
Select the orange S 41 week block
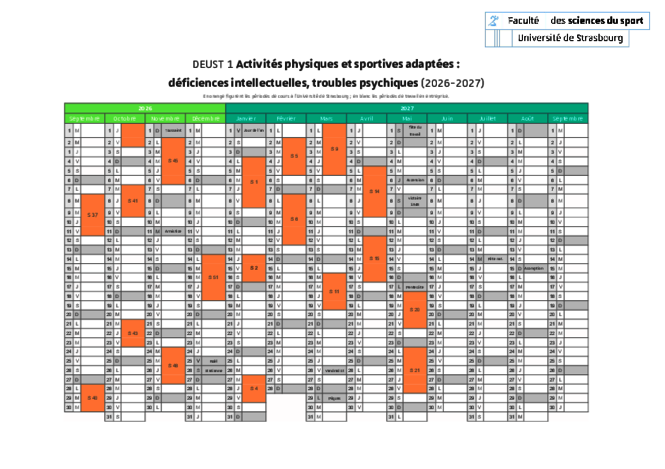(133, 201)
